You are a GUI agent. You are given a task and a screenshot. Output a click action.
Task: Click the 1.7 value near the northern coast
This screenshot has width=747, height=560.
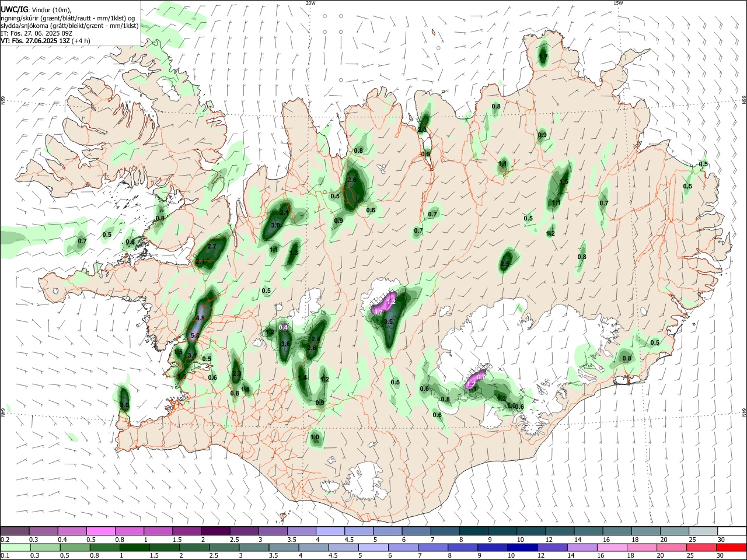pyautogui.click(x=543, y=57)
